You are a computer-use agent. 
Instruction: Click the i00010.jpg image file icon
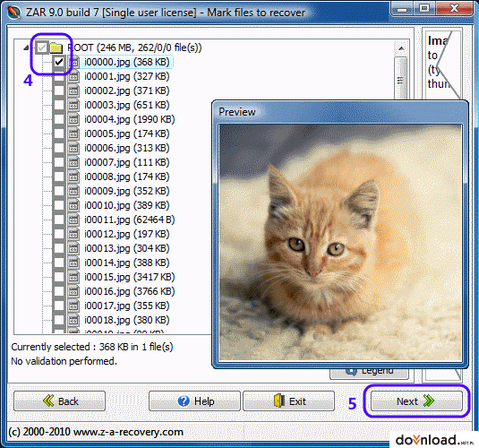pos(73,205)
